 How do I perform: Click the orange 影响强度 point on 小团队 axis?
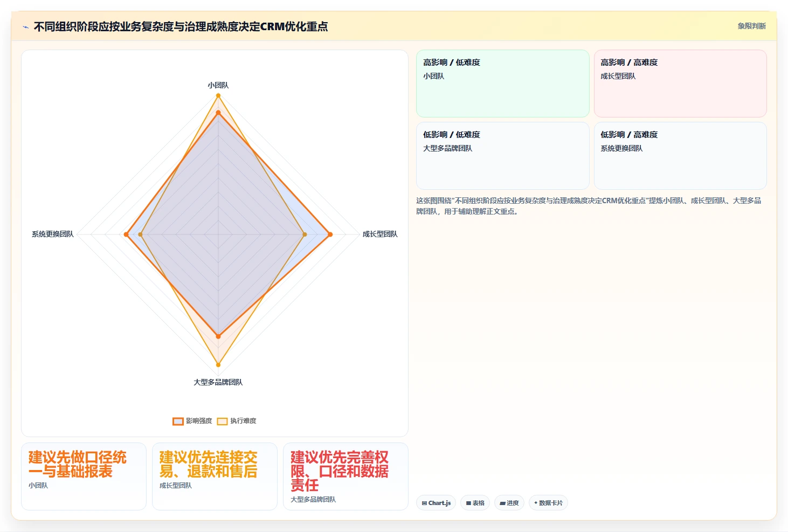218,113
